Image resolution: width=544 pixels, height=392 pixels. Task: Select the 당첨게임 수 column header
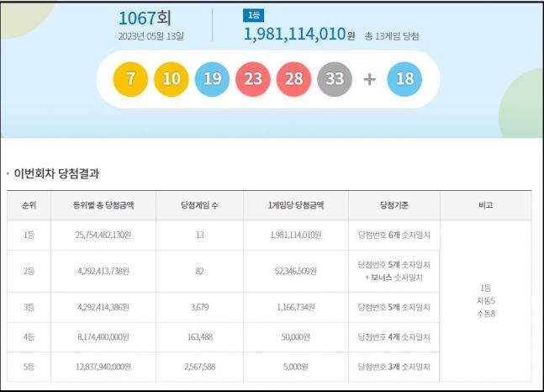pos(199,205)
